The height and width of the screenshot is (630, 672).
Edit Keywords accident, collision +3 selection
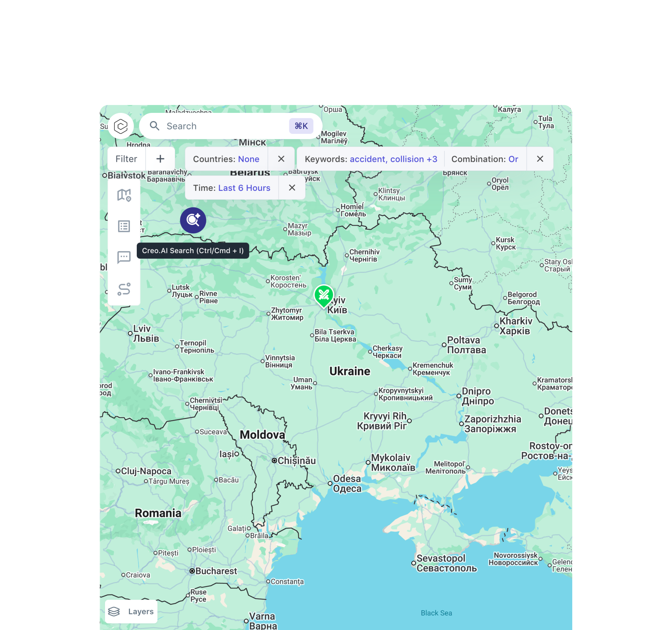pyautogui.click(x=371, y=159)
